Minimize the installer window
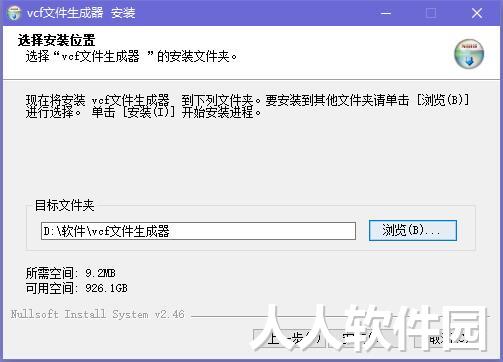503x362 pixels. 386,13
